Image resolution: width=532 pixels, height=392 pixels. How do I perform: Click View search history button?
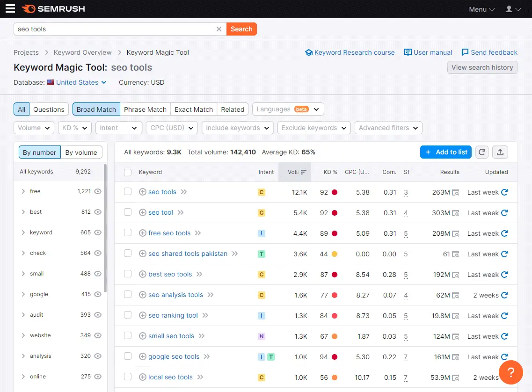click(482, 67)
